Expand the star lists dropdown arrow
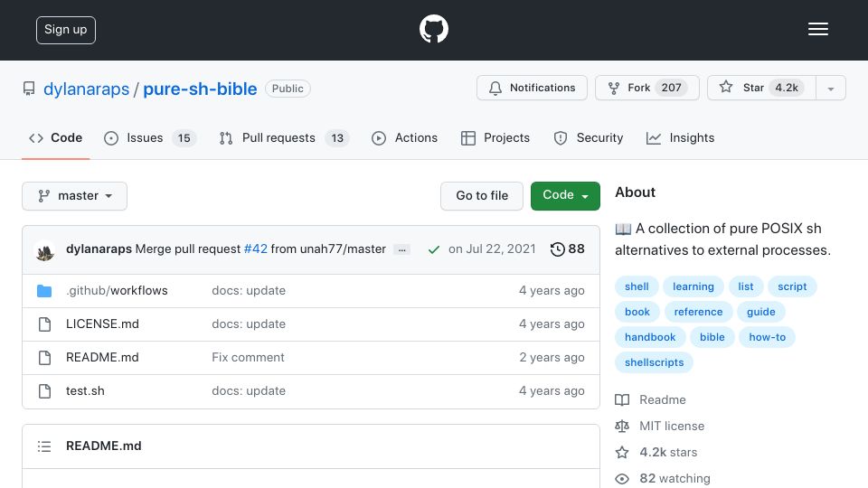The image size is (868, 488). coord(831,89)
